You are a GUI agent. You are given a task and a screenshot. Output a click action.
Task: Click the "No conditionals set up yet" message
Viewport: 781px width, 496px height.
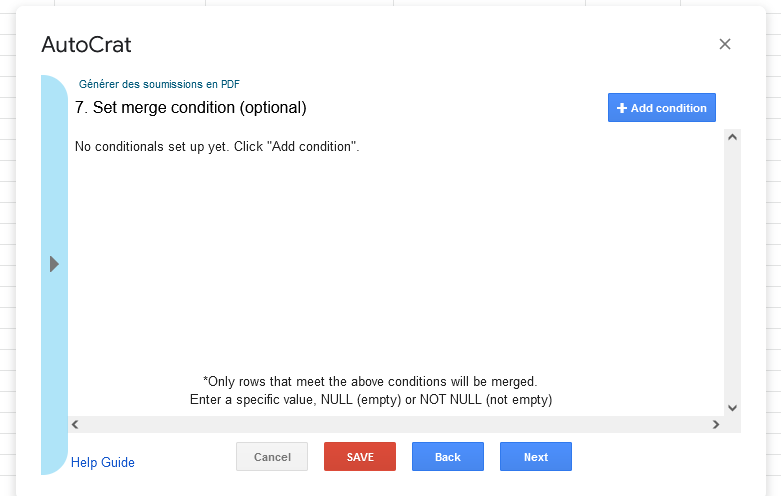[x=217, y=147]
